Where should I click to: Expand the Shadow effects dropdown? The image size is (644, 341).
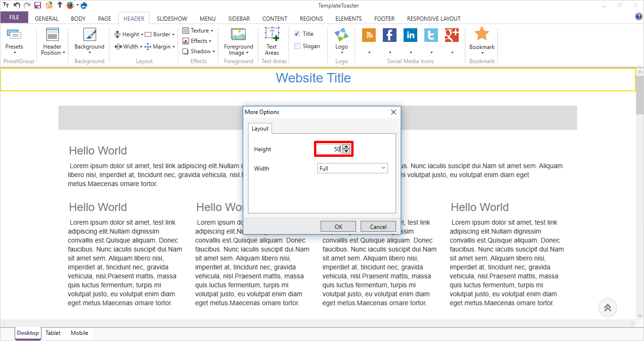click(x=199, y=51)
